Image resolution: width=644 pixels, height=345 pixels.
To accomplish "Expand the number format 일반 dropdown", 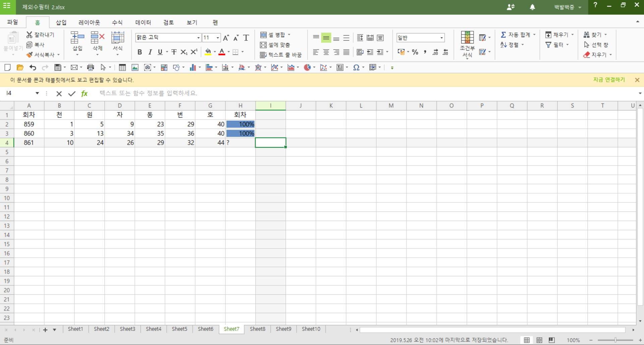I will click(441, 38).
